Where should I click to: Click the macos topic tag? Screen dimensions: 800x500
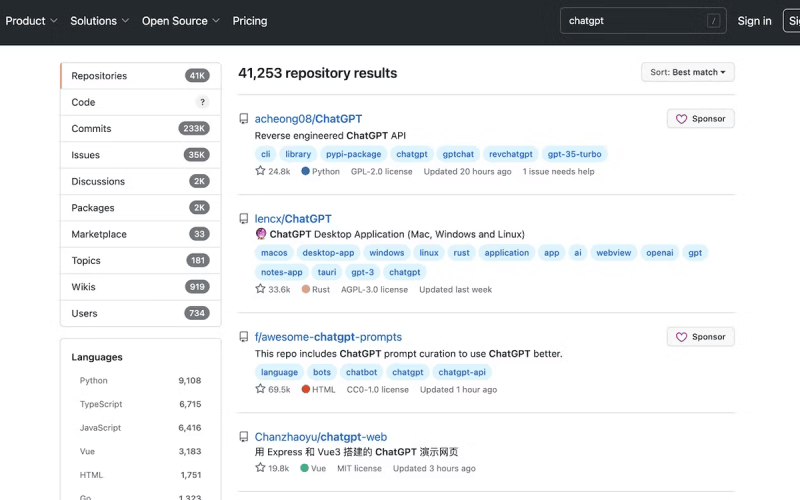tap(274, 253)
